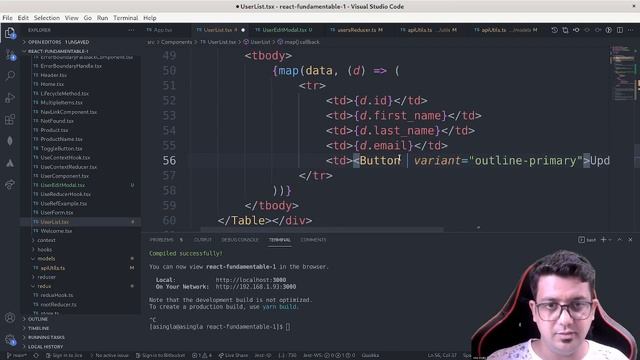This screenshot has width=640, height=360.
Task: Open the Manage gear icon
Action: [10, 340]
